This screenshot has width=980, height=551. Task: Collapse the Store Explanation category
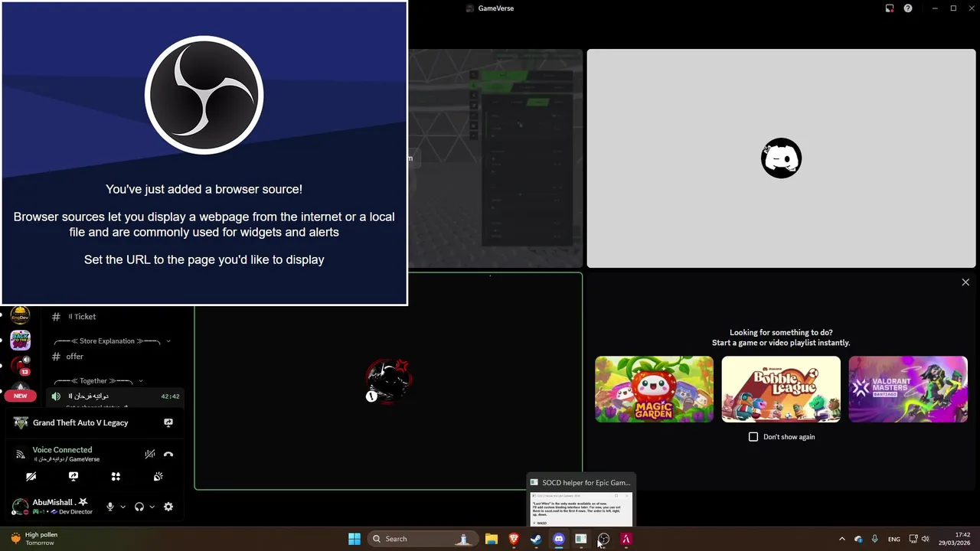112,341
